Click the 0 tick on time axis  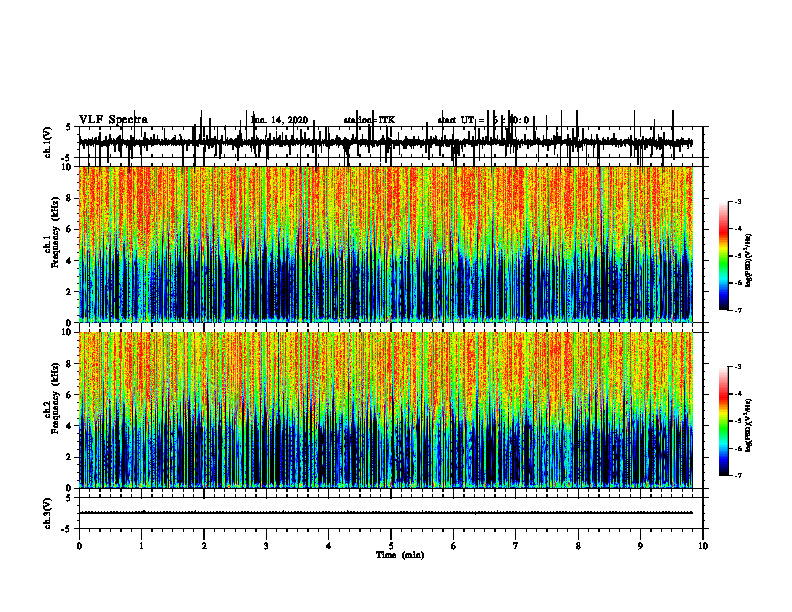79,546
